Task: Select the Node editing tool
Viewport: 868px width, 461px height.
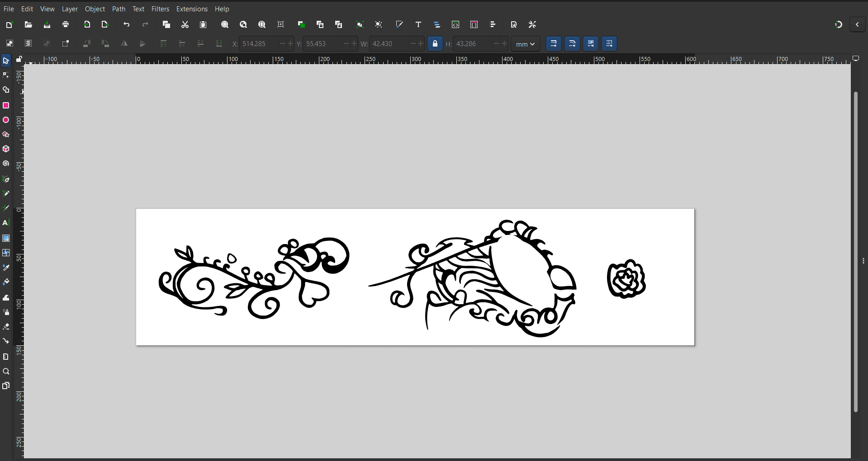Action: point(6,75)
